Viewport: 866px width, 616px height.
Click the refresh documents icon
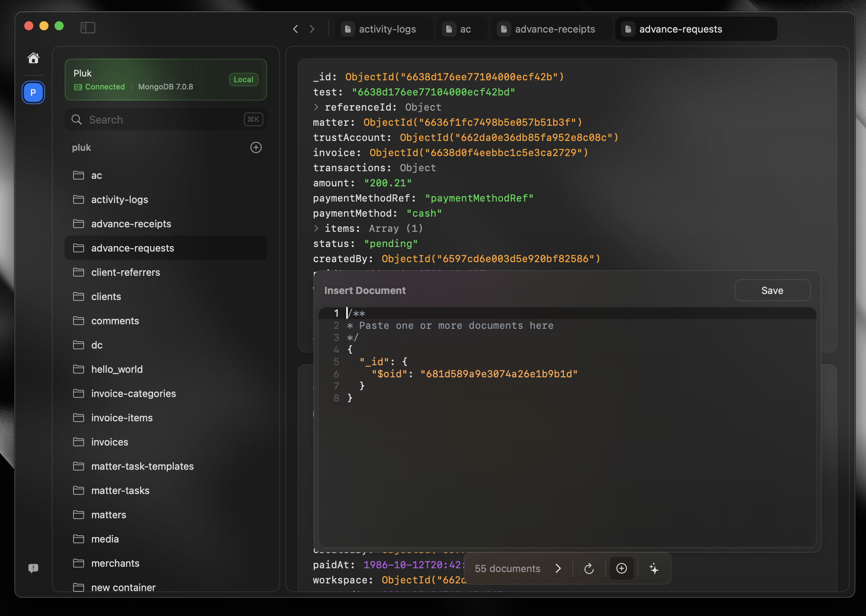[x=589, y=569]
